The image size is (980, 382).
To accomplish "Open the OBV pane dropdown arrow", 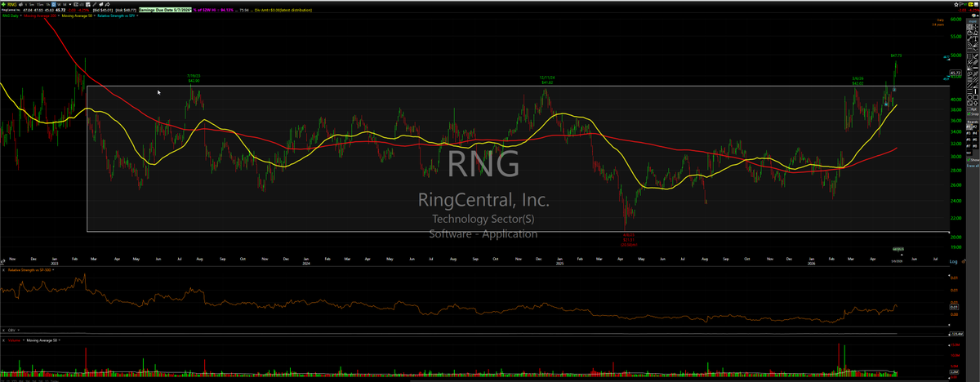I will pos(18,330).
